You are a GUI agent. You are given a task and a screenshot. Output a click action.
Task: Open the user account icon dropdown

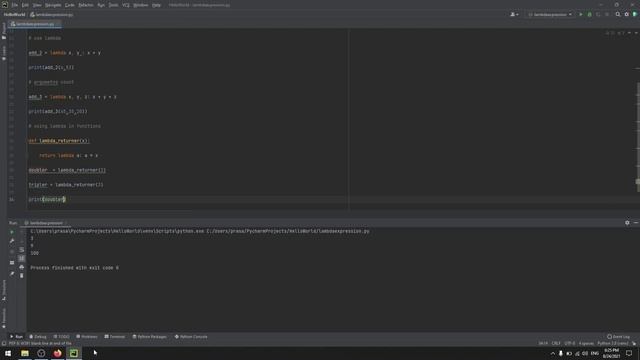pos(514,14)
